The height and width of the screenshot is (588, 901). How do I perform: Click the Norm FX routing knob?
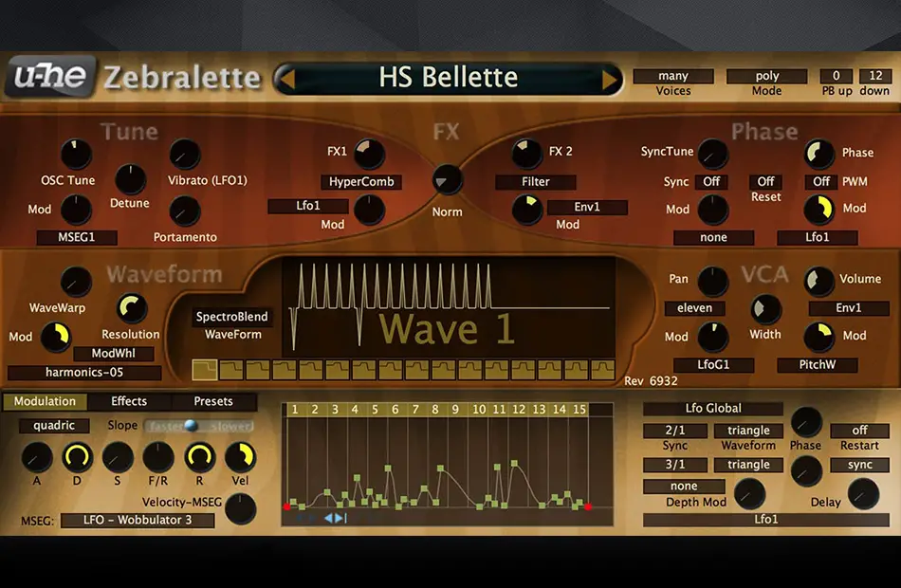click(x=447, y=180)
